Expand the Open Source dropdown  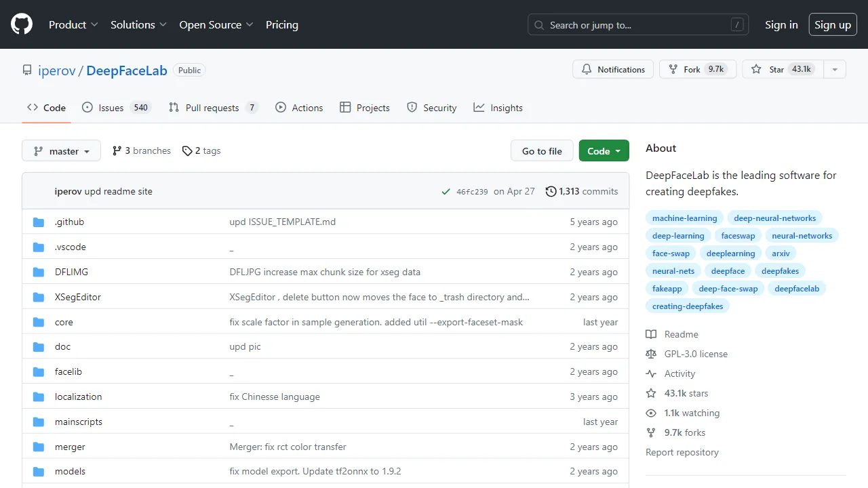click(x=216, y=24)
